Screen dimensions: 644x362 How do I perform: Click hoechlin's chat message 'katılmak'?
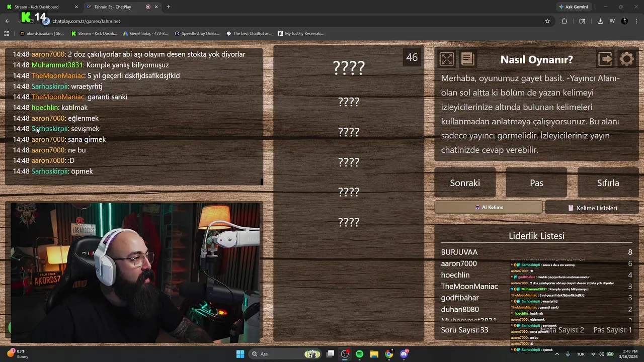[74, 108]
